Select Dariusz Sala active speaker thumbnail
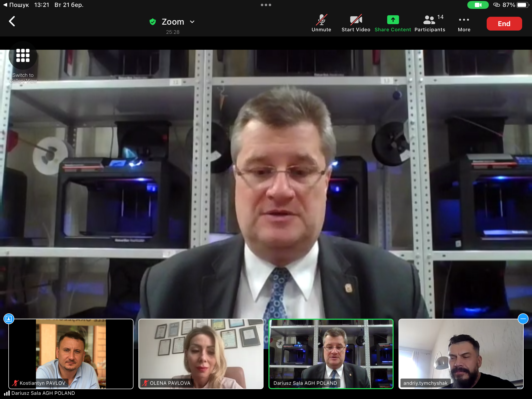Screen dimensions: 532x399 (x=331, y=354)
